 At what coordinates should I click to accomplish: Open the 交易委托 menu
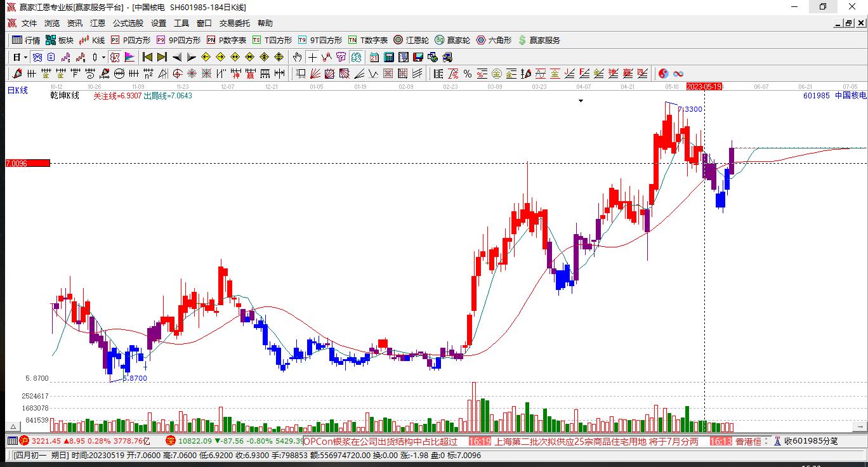235,23
